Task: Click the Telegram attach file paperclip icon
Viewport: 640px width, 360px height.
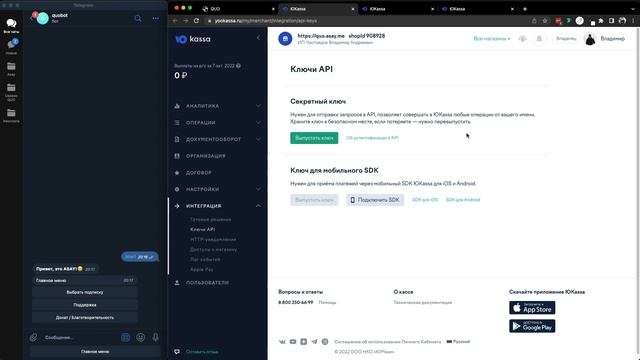Action: click(x=33, y=337)
